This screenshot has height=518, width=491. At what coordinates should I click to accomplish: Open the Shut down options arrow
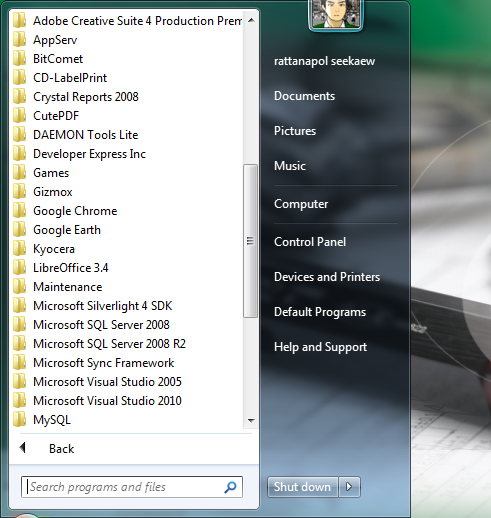coord(349,487)
